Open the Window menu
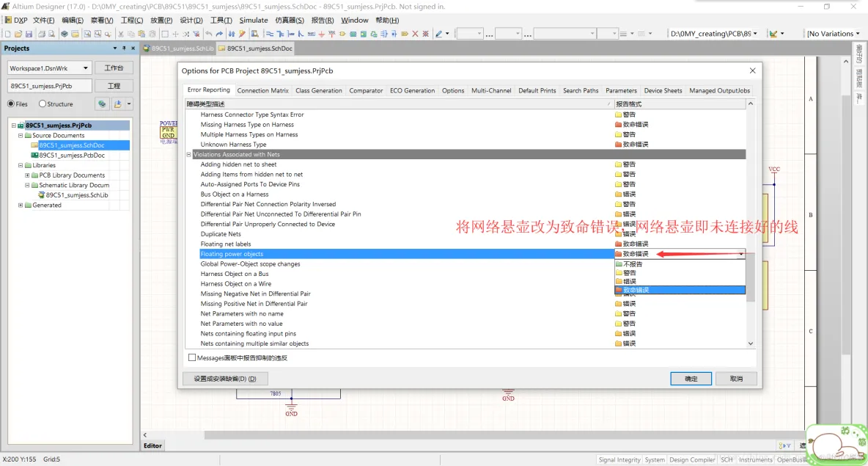The image size is (868, 466). 354,20
